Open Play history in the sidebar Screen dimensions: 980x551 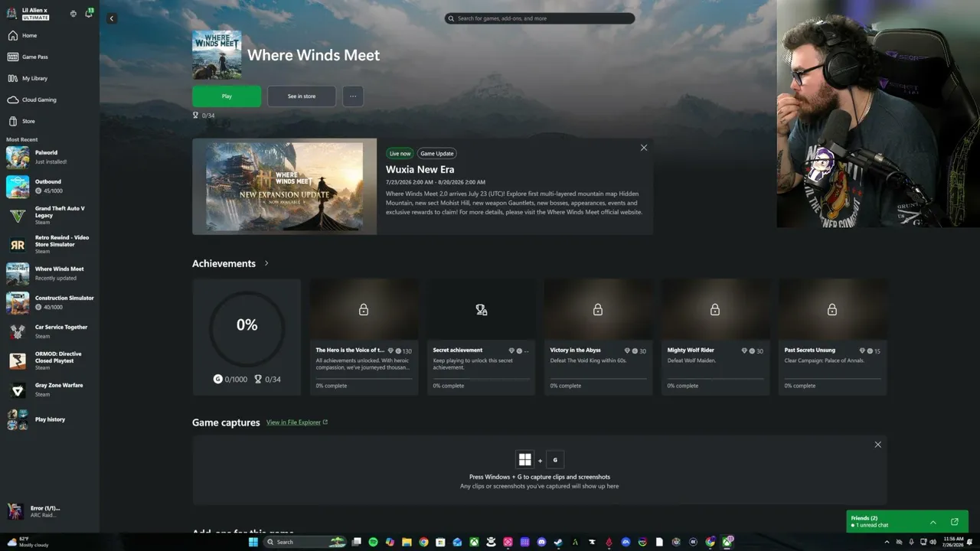[x=50, y=419]
